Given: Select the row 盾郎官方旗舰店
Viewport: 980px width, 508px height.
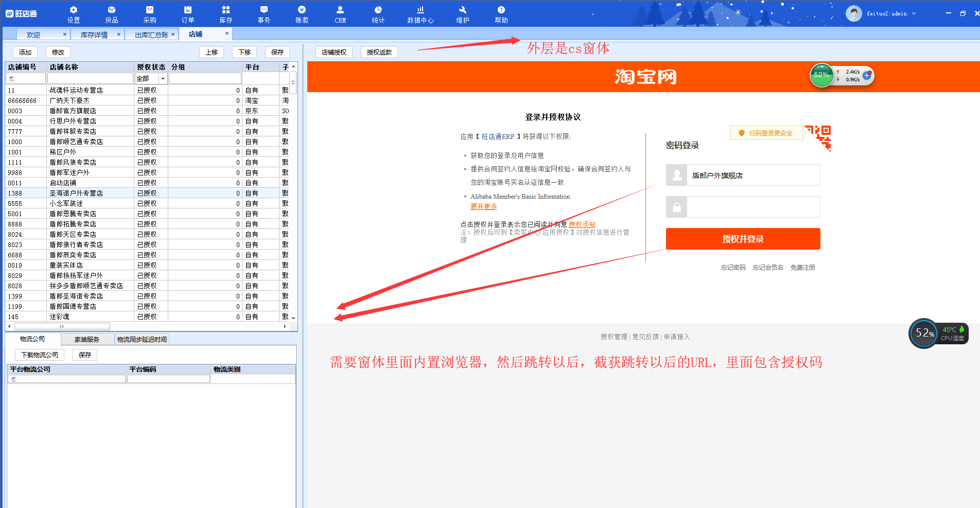Looking at the screenshot, I should point(147,111).
